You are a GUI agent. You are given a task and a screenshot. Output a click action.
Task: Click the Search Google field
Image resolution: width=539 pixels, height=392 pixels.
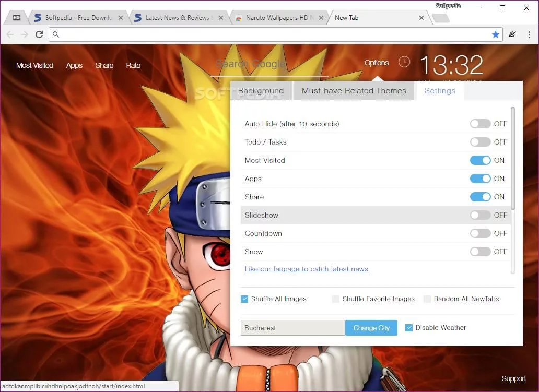[269, 65]
